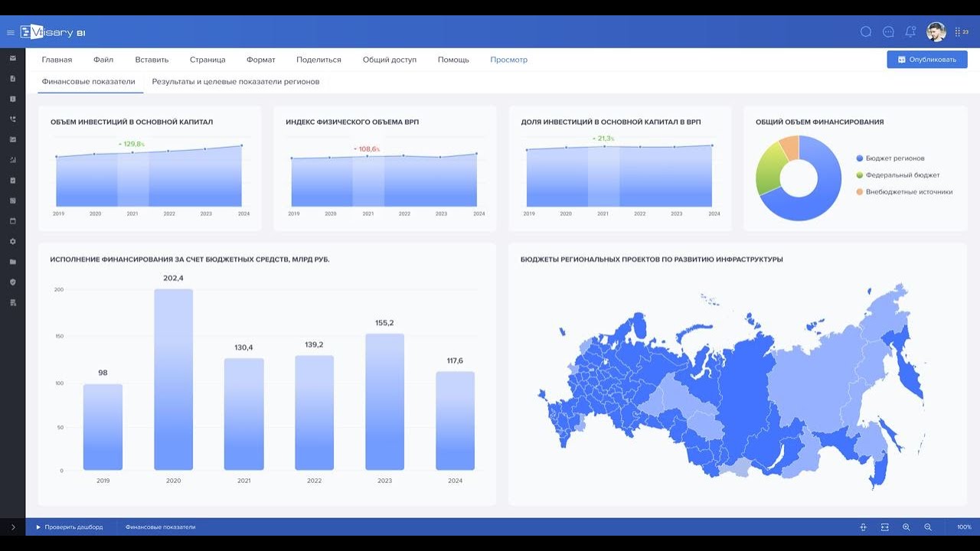Open the user avatar profile
This screenshot has width=980, height=551.
coord(936,32)
